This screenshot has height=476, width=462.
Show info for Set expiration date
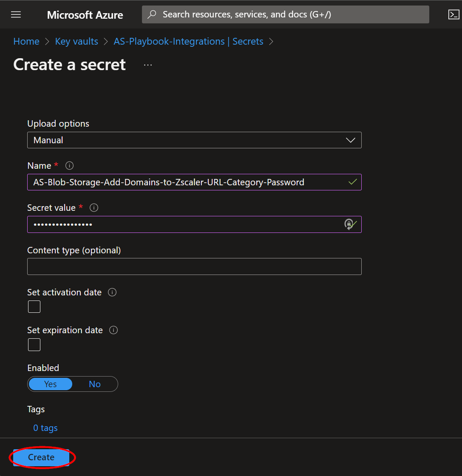(x=113, y=330)
